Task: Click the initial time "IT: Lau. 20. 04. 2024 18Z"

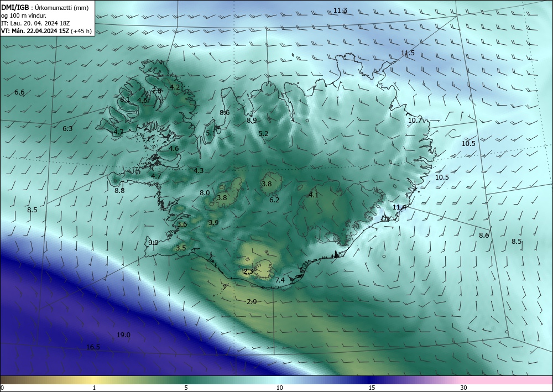Action: click(35, 23)
